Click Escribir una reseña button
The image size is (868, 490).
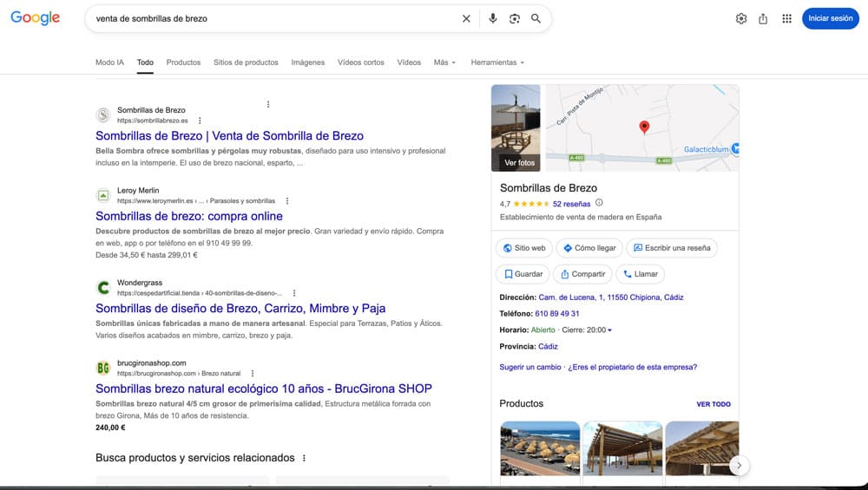(672, 248)
